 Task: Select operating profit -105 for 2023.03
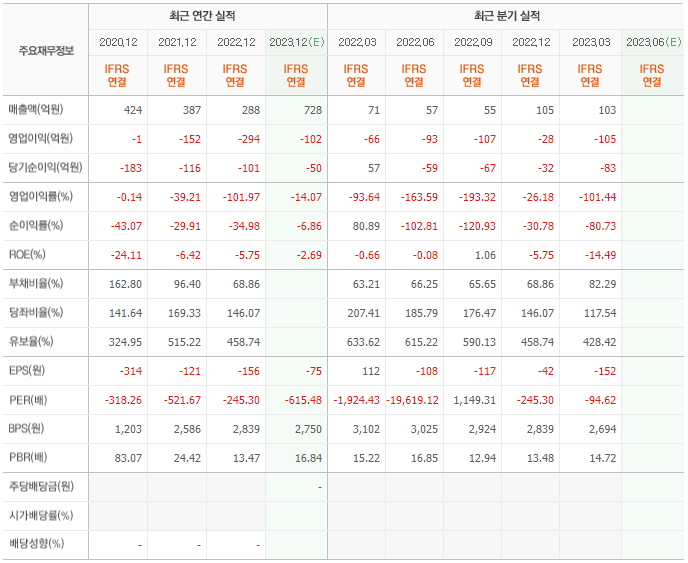pyautogui.click(x=605, y=139)
